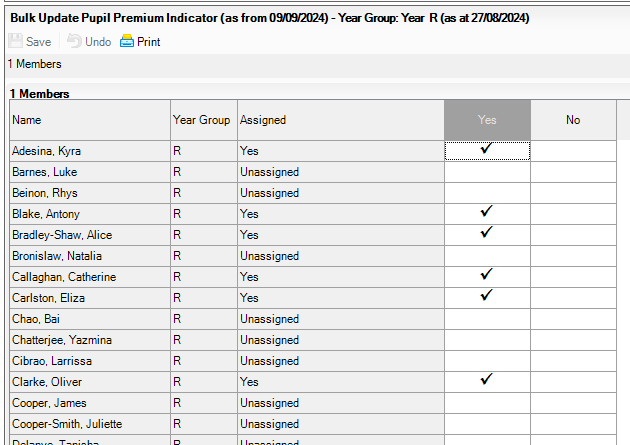The width and height of the screenshot is (630, 445).
Task: Click the Year Group column header
Action: 202,120
